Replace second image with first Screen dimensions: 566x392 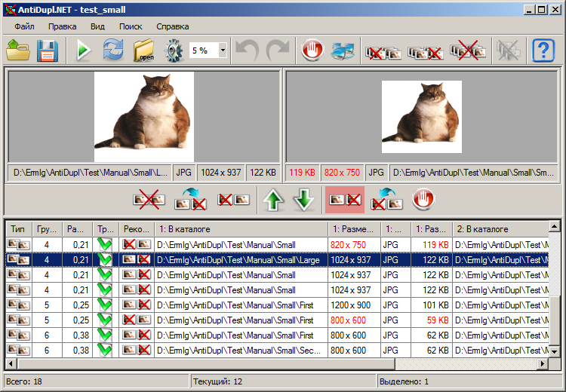click(190, 200)
